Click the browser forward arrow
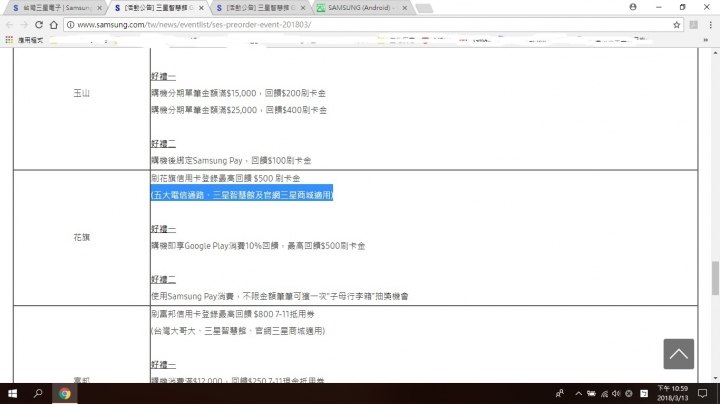The height and width of the screenshot is (404, 720). (24, 25)
